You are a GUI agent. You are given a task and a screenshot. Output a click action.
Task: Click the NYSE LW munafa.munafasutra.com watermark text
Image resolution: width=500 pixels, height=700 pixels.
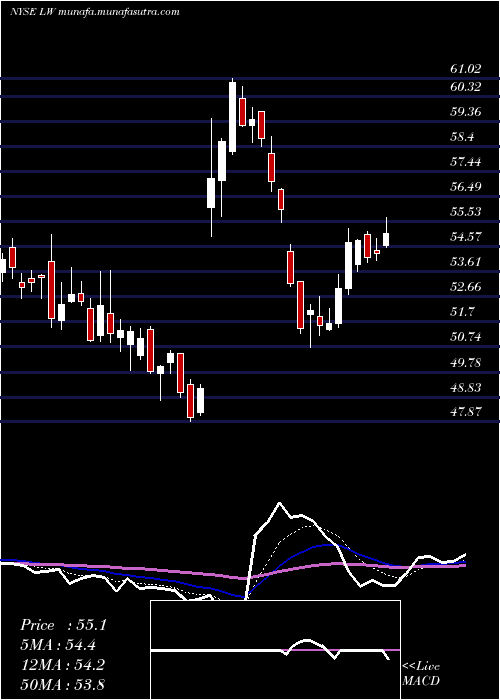[95, 12]
